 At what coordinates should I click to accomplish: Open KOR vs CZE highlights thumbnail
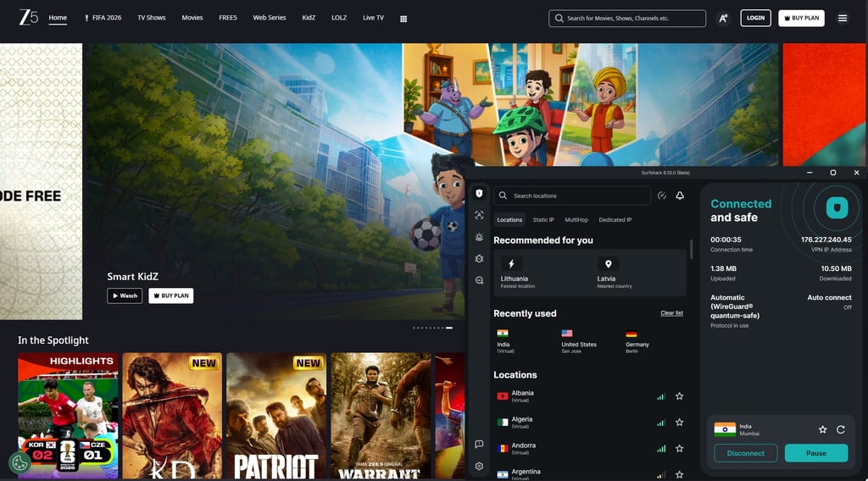coord(68,416)
